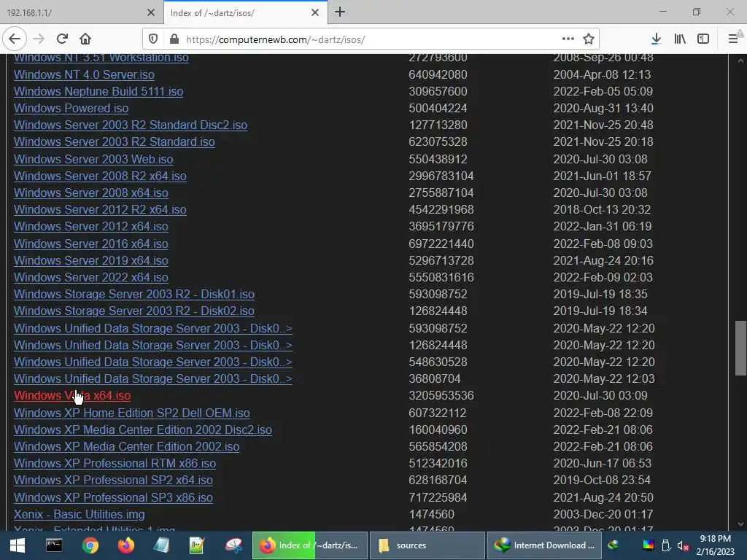Click date 2022-Feb-09 02:03 for Server 2022

click(x=603, y=277)
